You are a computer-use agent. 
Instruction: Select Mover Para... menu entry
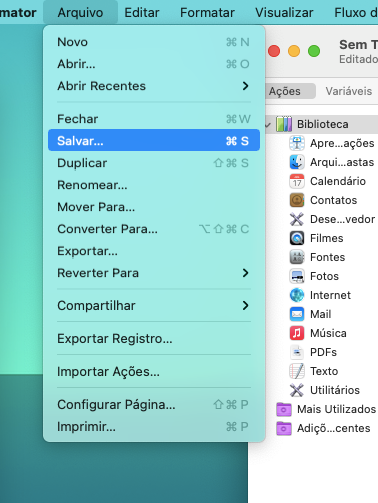[154, 207]
